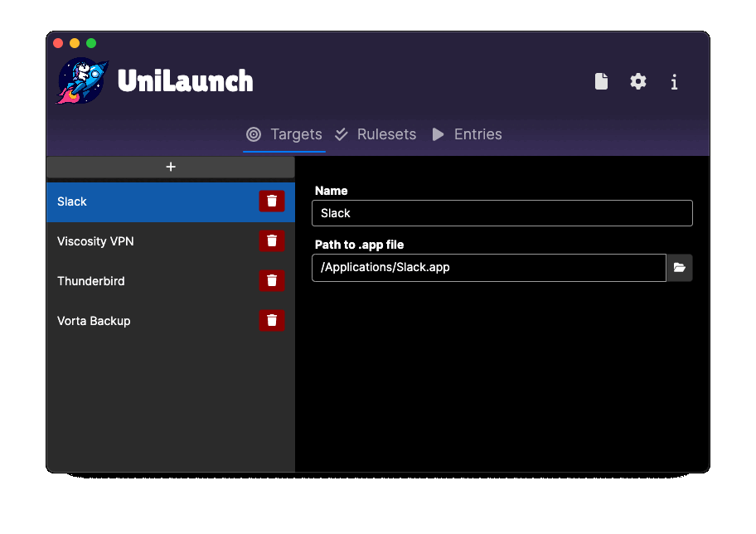Add a new target with plus button
Image resolution: width=756 pixels, height=534 pixels.
(171, 167)
